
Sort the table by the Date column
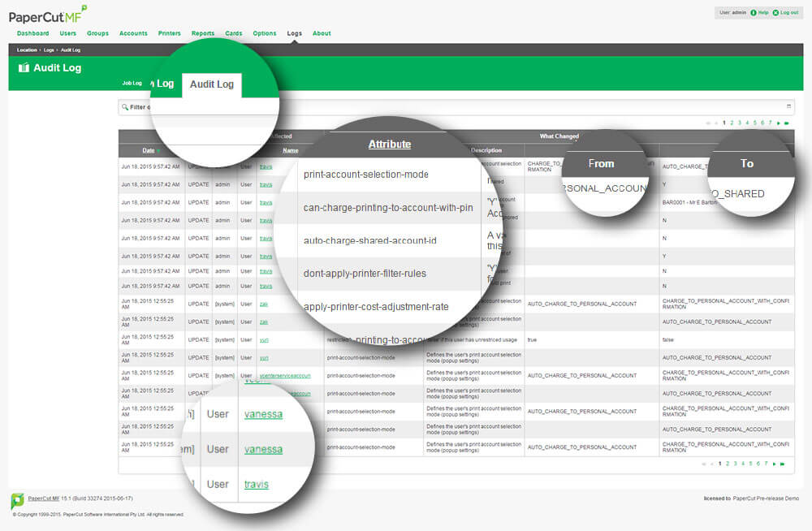click(149, 151)
